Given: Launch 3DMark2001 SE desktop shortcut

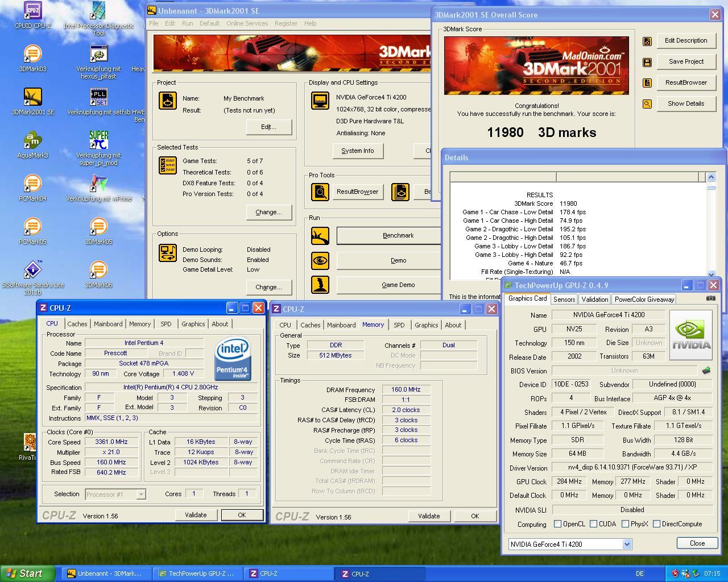Looking at the screenshot, I should coord(32,97).
